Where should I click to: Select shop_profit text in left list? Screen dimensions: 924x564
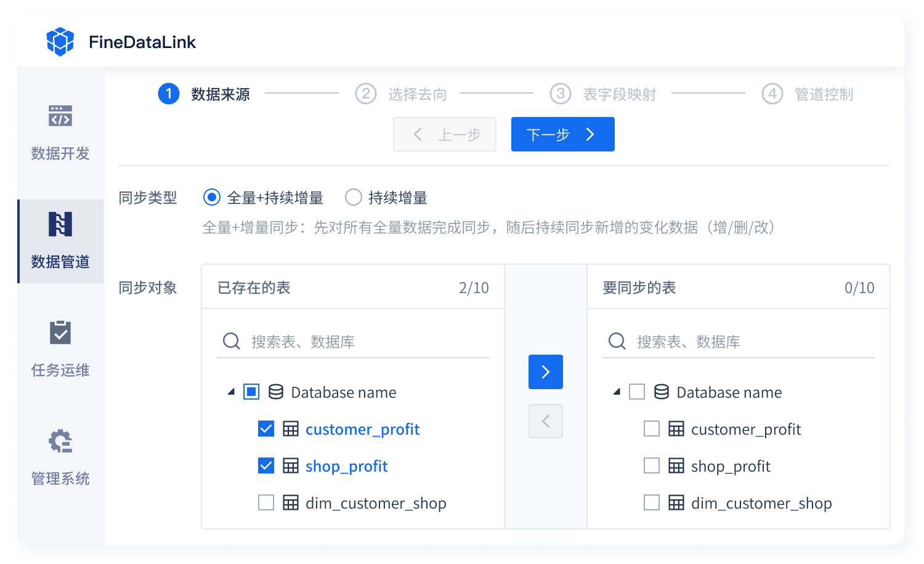coord(346,466)
